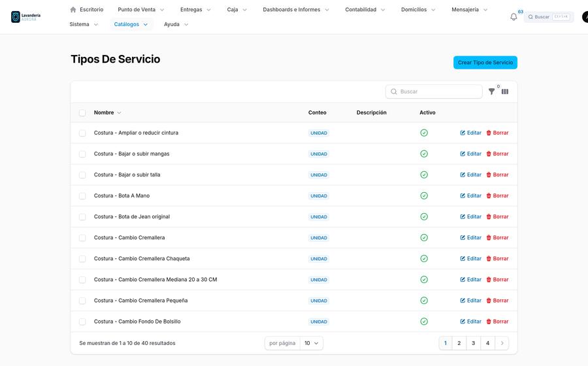
Task: Edit Costura - Bota de Jean original
Action: [470, 217]
